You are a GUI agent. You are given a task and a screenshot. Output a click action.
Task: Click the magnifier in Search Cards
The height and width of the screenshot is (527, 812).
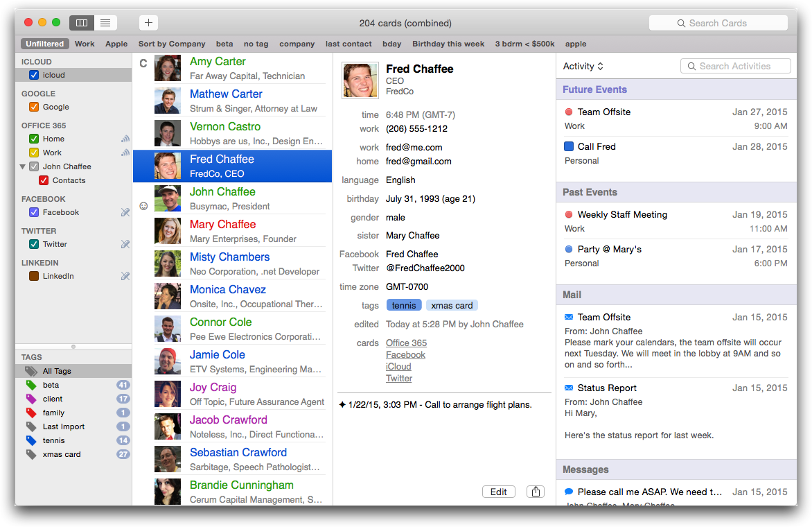(681, 24)
